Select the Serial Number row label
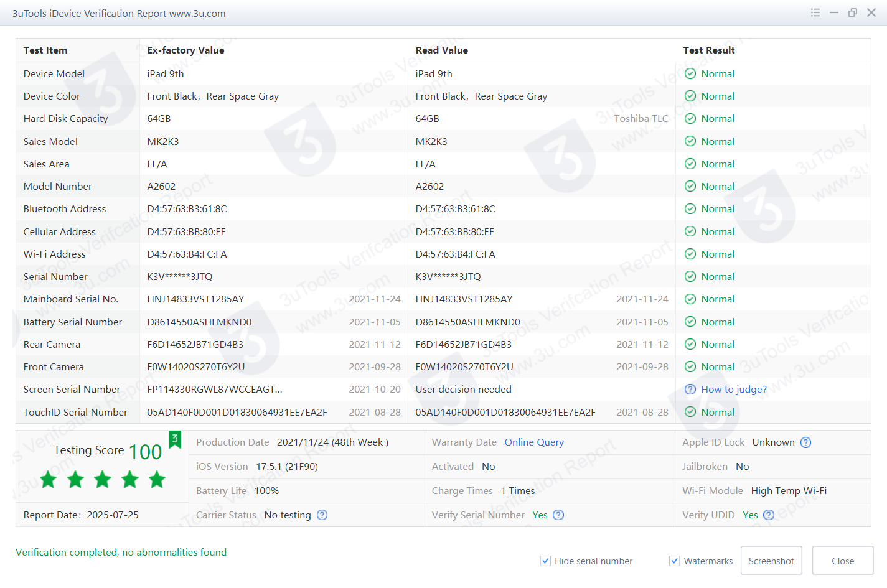 [55, 277]
